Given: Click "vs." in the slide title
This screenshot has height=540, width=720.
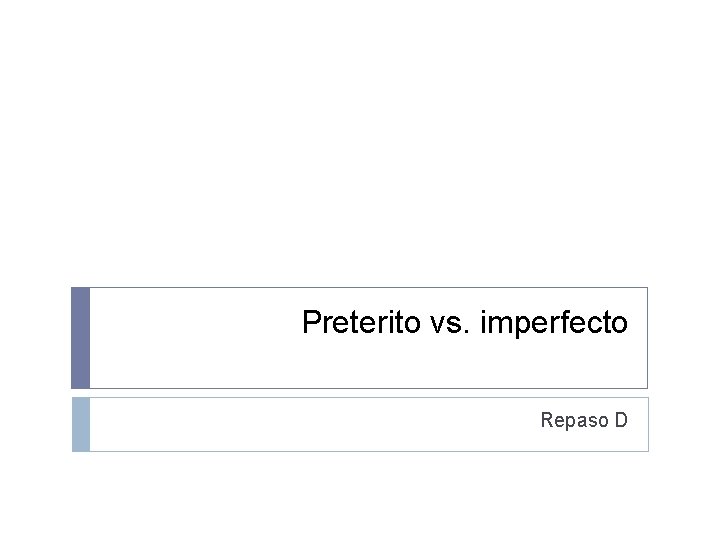Looking at the screenshot, I should click(450, 323).
